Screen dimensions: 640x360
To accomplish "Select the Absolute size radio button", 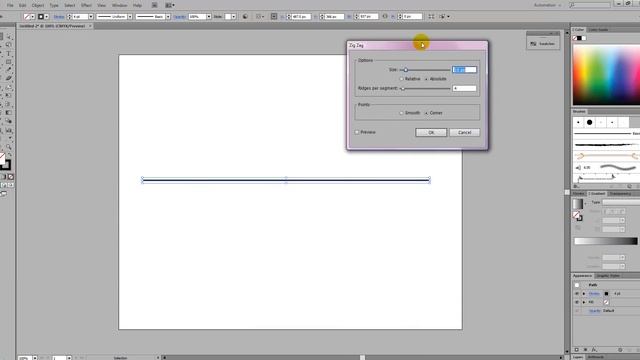I will tap(427, 79).
